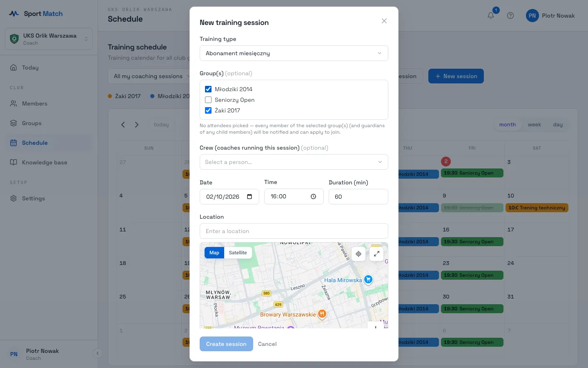Click the Time input showing 16:00
Viewport: 588px width, 368px height.
point(294,197)
